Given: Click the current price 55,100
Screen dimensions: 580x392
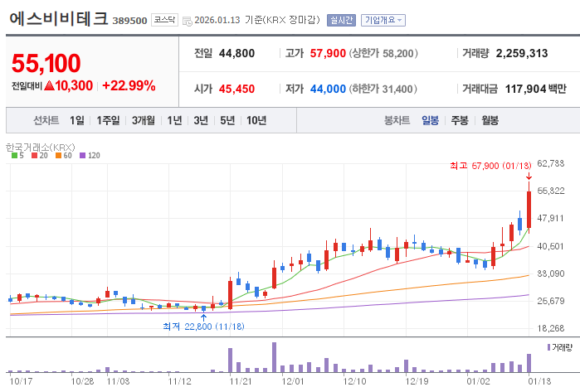Looking at the screenshot, I should point(46,63).
